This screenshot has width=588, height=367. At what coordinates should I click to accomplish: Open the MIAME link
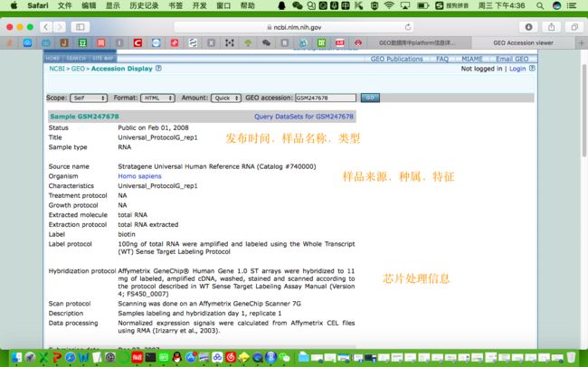[471, 59]
